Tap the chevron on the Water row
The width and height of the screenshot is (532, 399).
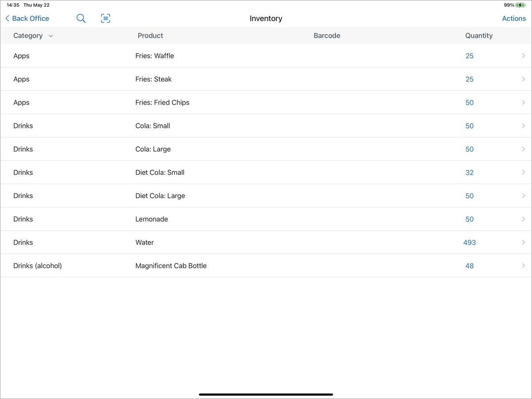pyautogui.click(x=524, y=242)
